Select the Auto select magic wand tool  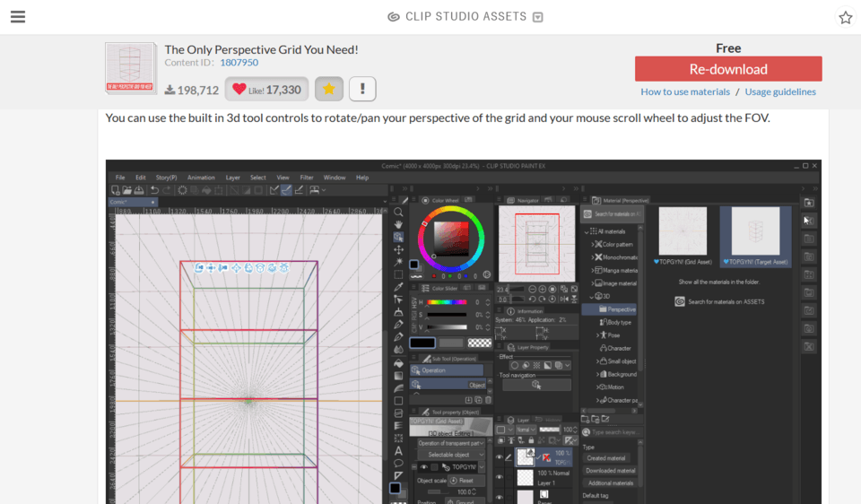point(398,262)
